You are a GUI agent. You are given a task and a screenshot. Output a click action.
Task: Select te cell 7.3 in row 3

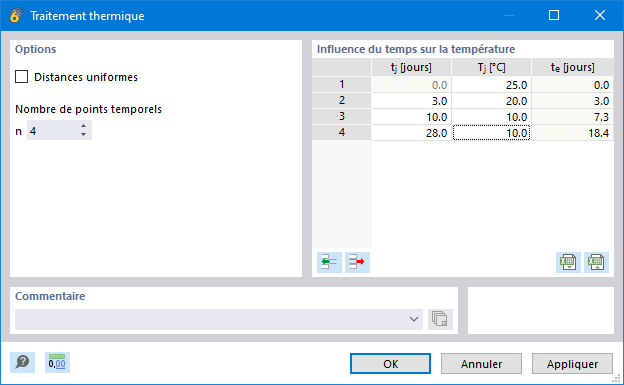click(x=573, y=117)
